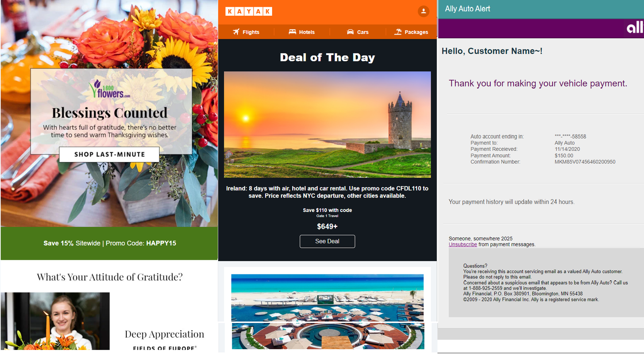Click the Ireland castle sunset image
Viewport: 644px width, 354px height.
(x=327, y=125)
